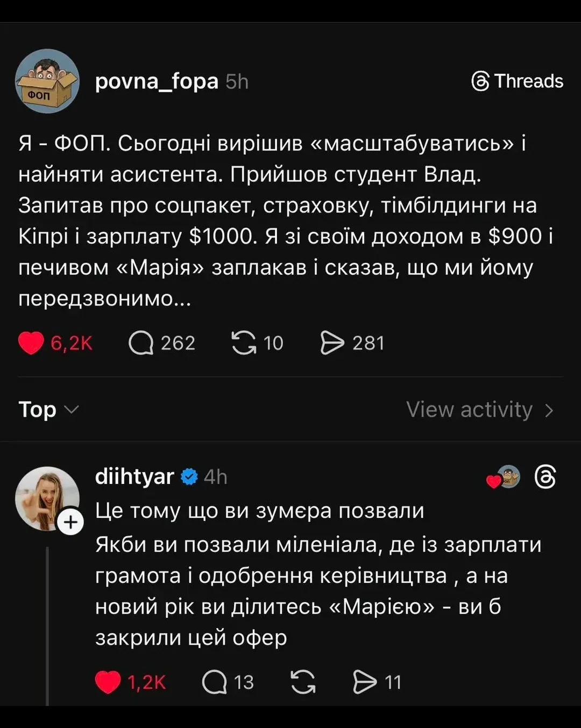The image size is (581, 728).
Task: Click the Threads logo in post header
Action: coord(517,81)
